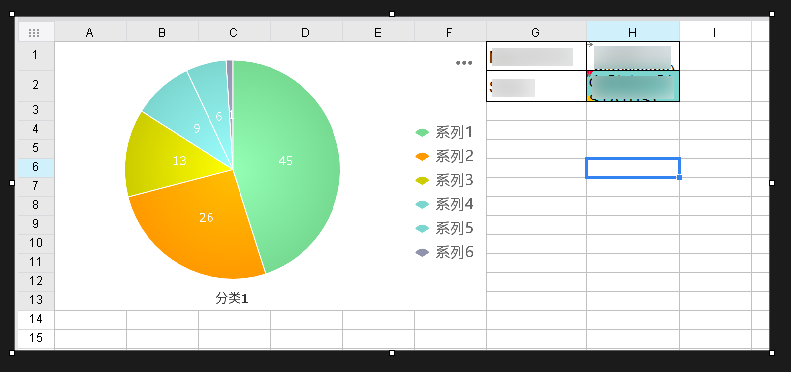Select row 9 header

35,225
